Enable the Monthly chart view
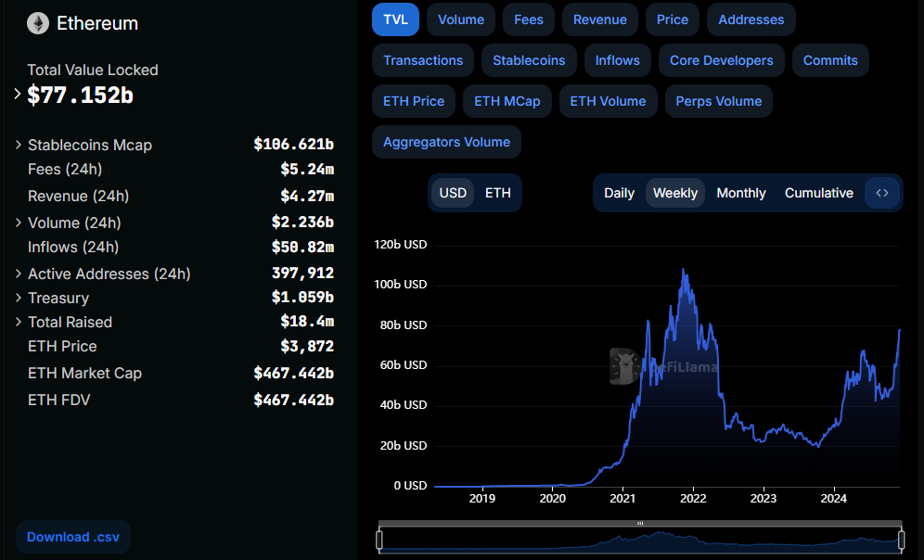 point(740,193)
